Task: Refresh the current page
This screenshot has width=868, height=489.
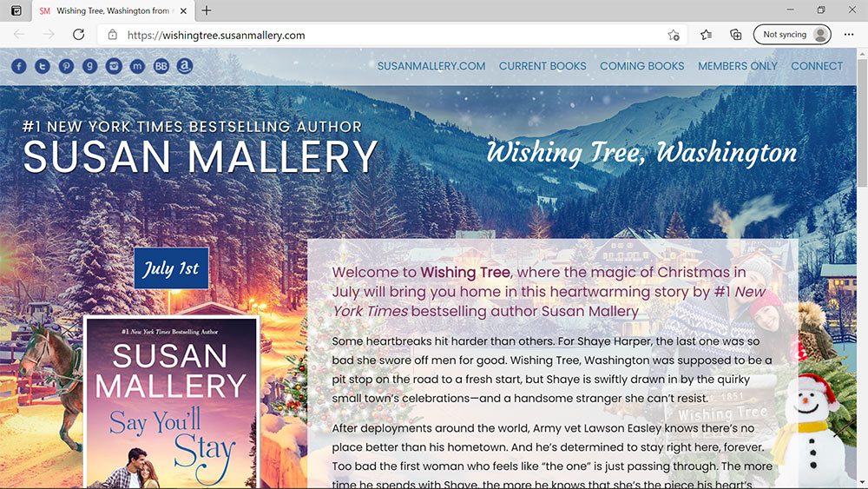Action: pos(79,35)
